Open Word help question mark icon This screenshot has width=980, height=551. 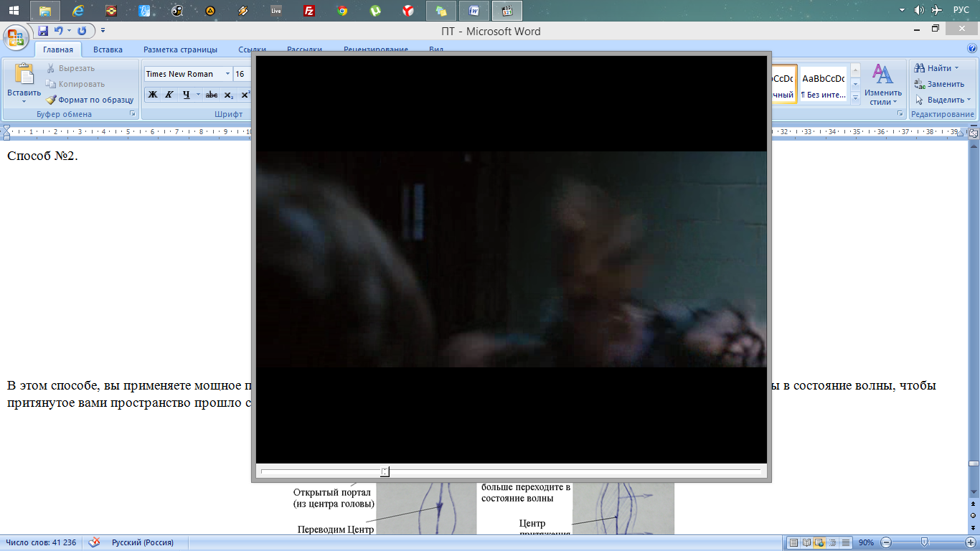click(x=971, y=48)
